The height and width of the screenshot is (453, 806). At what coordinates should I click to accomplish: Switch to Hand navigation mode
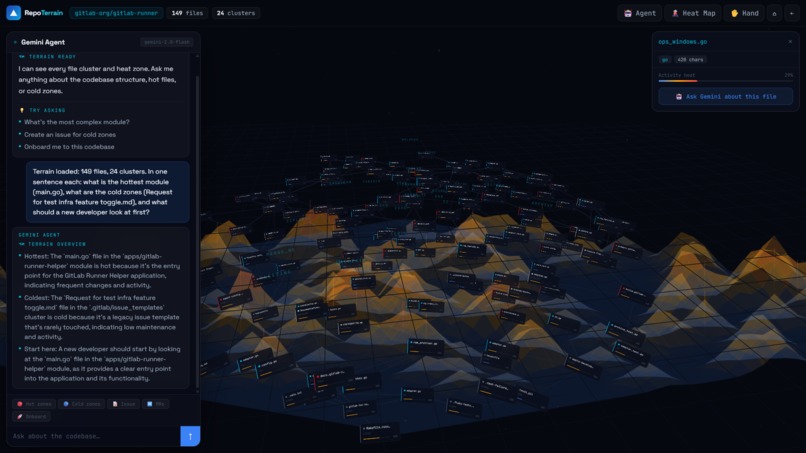click(x=744, y=13)
